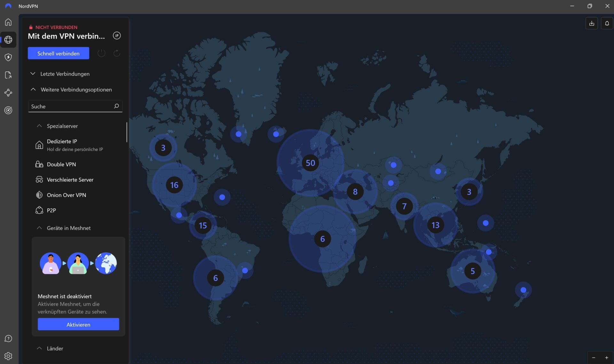Click the IP info icon
The width and height of the screenshot is (614, 364).
[117, 35]
